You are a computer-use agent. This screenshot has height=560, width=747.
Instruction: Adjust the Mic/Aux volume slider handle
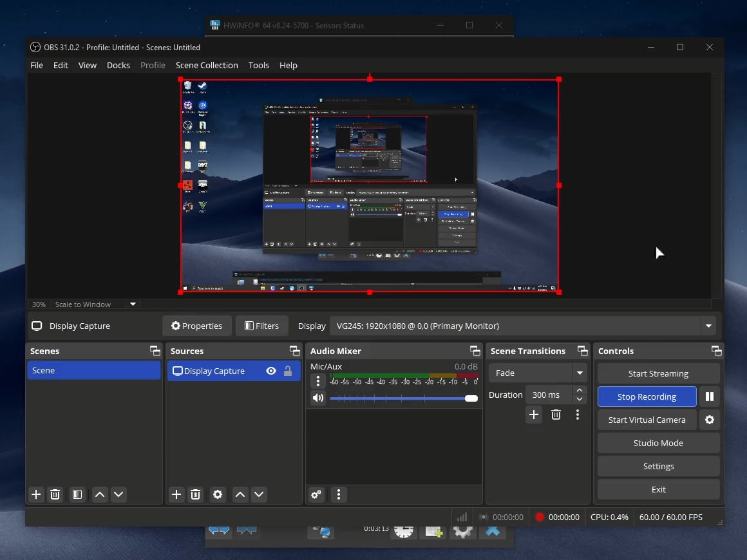coord(471,398)
